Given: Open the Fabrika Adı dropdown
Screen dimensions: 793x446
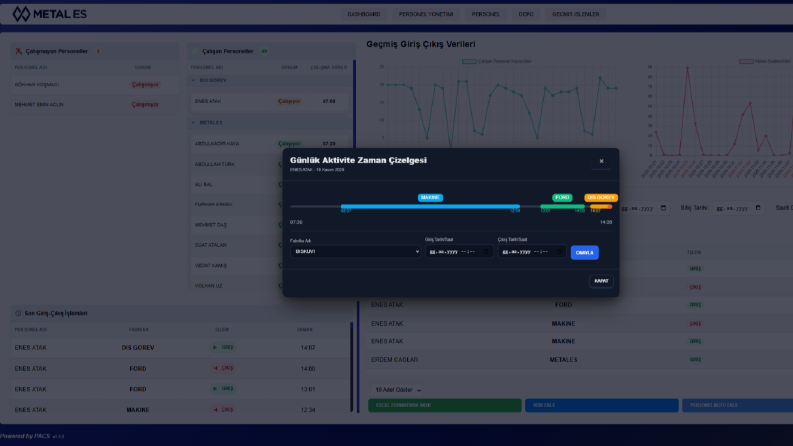Looking at the screenshot, I should coord(356,251).
